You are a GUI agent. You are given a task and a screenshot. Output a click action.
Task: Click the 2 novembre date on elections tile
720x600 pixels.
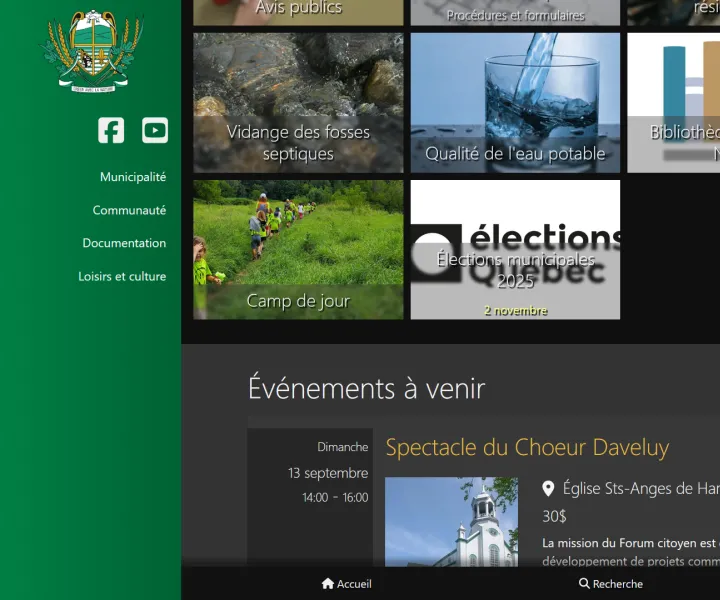click(515, 311)
